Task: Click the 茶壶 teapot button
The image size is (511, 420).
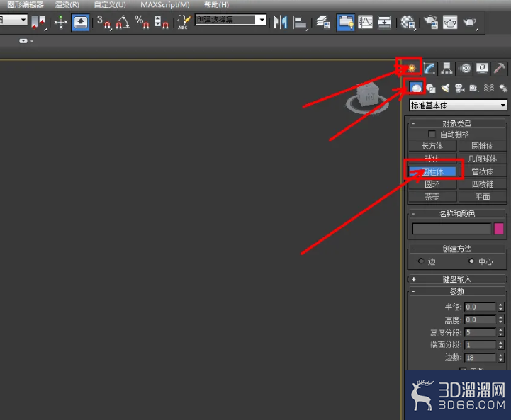Action: click(432, 197)
